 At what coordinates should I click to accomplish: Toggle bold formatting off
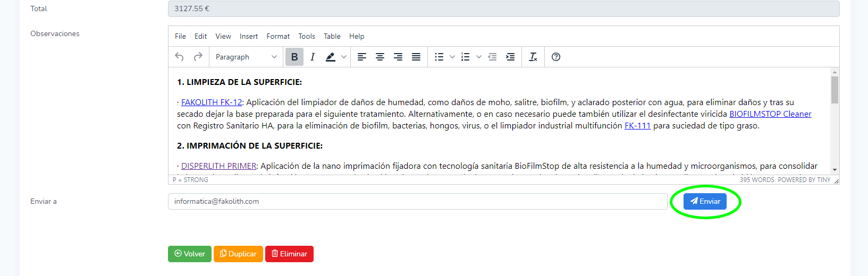(294, 57)
